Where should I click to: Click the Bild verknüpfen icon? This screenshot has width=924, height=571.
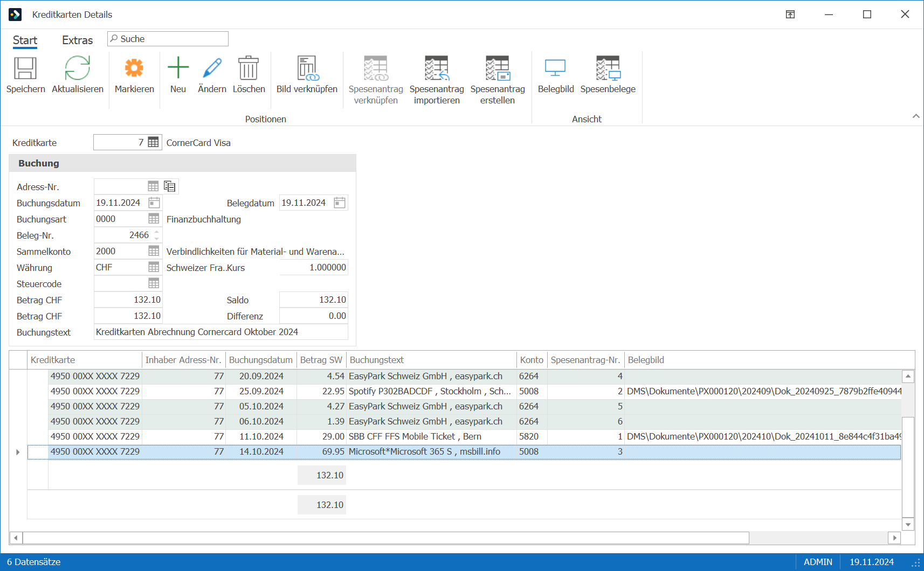click(x=307, y=68)
